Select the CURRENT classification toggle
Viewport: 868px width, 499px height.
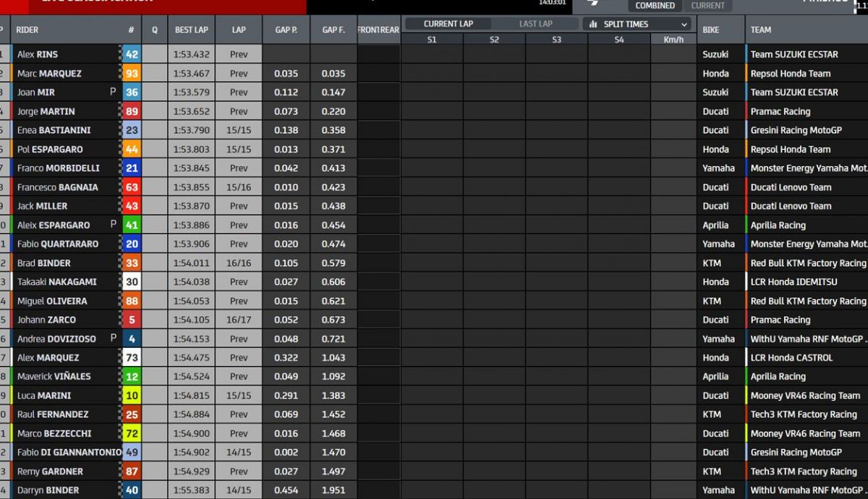pyautogui.click(x=708, y=6)
